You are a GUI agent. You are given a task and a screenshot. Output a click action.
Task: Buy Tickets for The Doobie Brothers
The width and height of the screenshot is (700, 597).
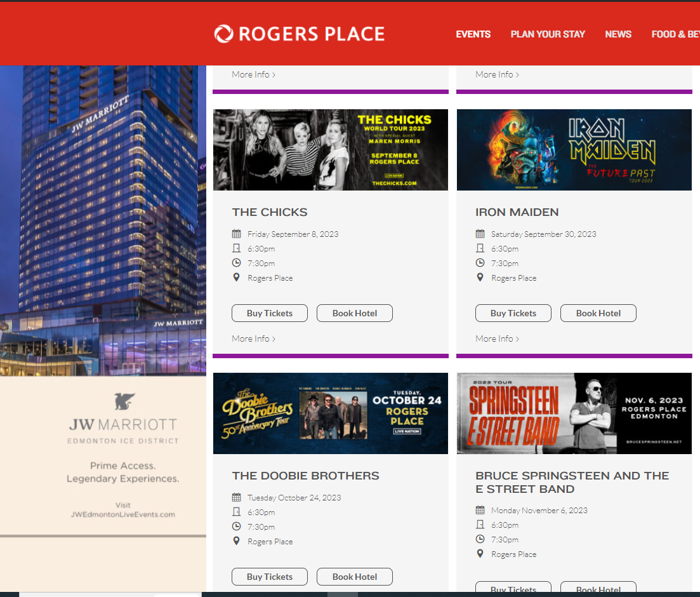[x=270, y=577]
